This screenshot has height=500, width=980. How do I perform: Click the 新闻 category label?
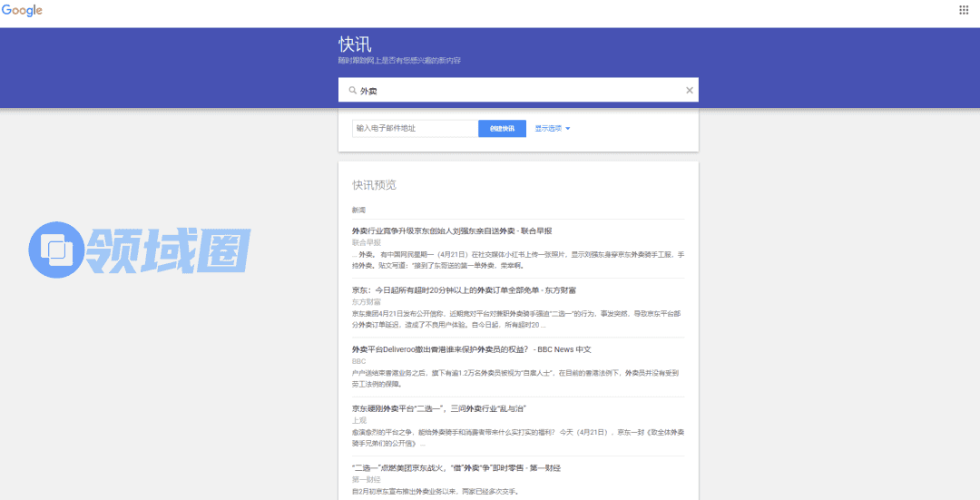coord(358,210)
